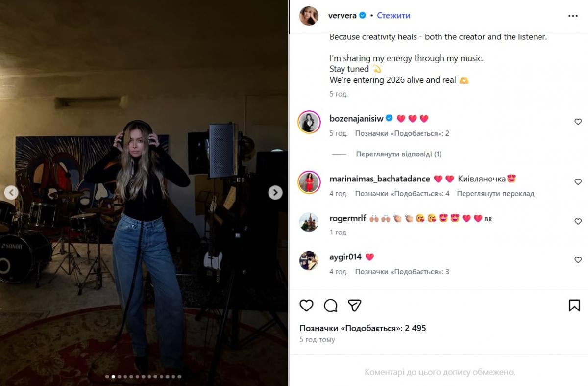The height and width of the screenshot is (386, 588).
Task: Open the comment bubble icon
Action: [x=331, y=306]
